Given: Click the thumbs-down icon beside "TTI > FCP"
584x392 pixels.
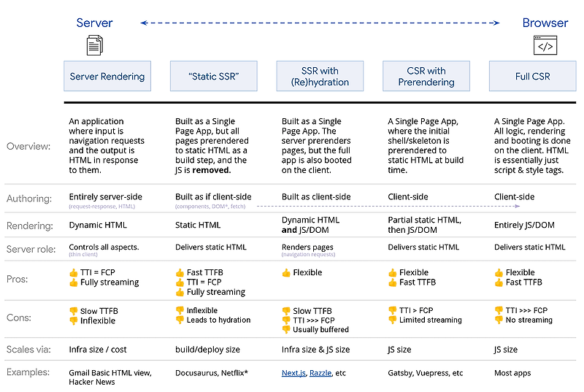Looking at the screenshot, I should [393, 310].
